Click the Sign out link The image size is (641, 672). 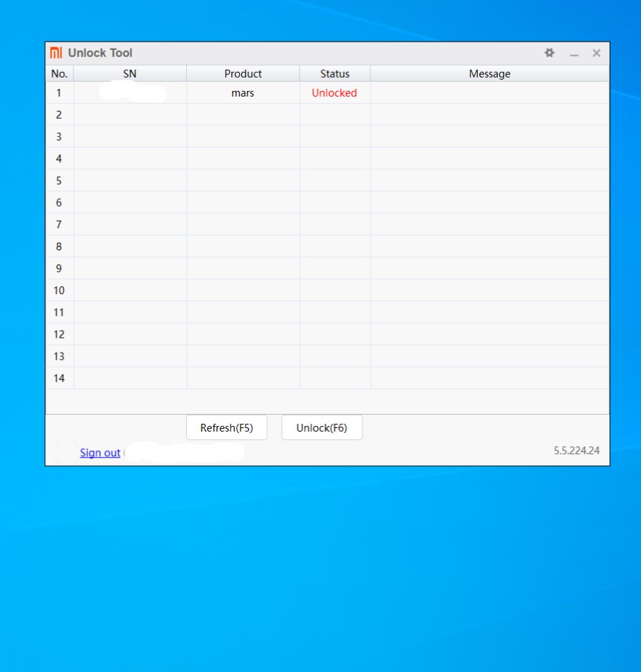click(100, 453)
